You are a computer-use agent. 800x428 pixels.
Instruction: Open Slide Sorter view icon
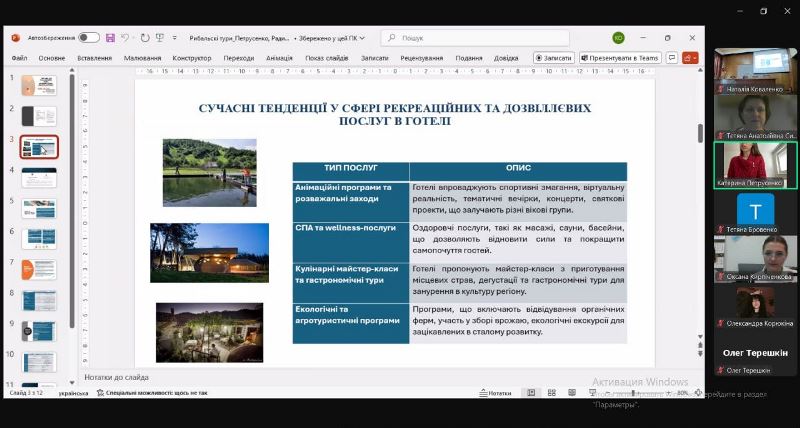(551, 393)
